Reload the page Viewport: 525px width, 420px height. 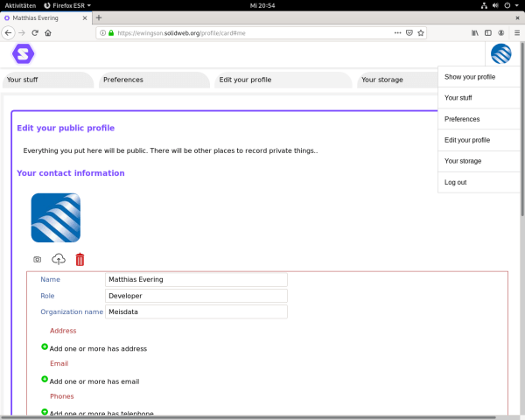[35, 33]
